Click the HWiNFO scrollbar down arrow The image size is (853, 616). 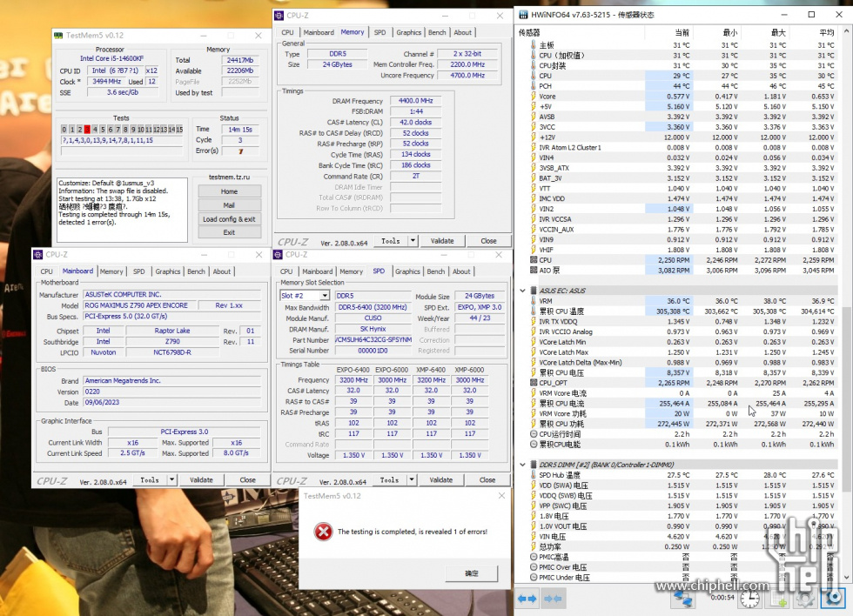[x=847, y=578]
